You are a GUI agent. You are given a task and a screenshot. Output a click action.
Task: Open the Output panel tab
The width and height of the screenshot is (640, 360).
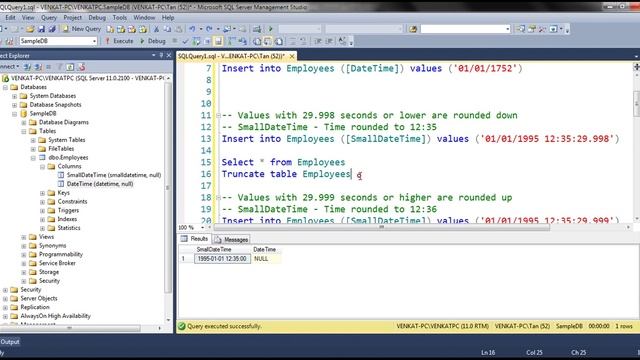coord(10,342)
